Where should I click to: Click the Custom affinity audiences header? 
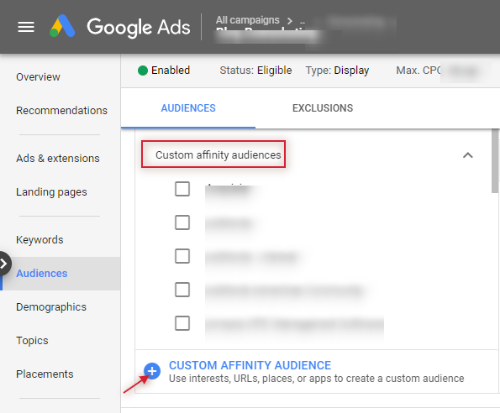tap(218, 155)
